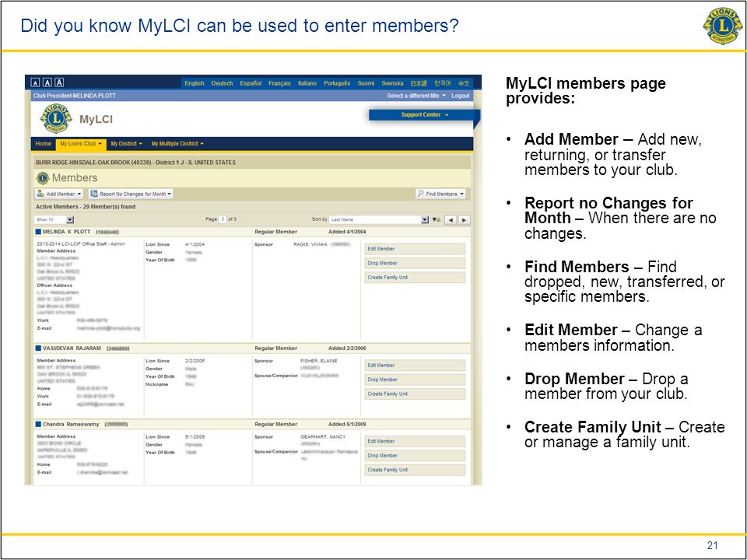Image resolution: width=747 pixels, height=560 pixels.
Task: Click blue square marker beside VASUDEVAN RAJARAM
Action: click(39, 348)
